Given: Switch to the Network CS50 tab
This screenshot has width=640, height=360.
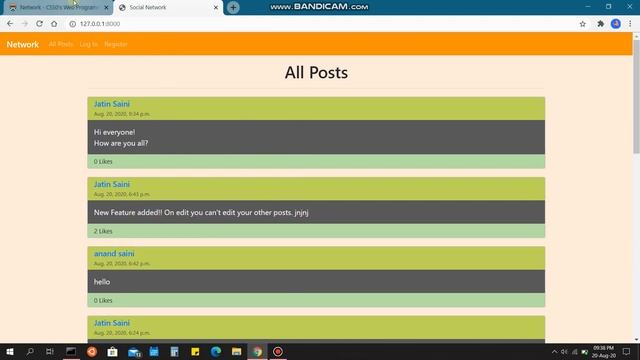Looking at the screenshot, I should [57, 7].
